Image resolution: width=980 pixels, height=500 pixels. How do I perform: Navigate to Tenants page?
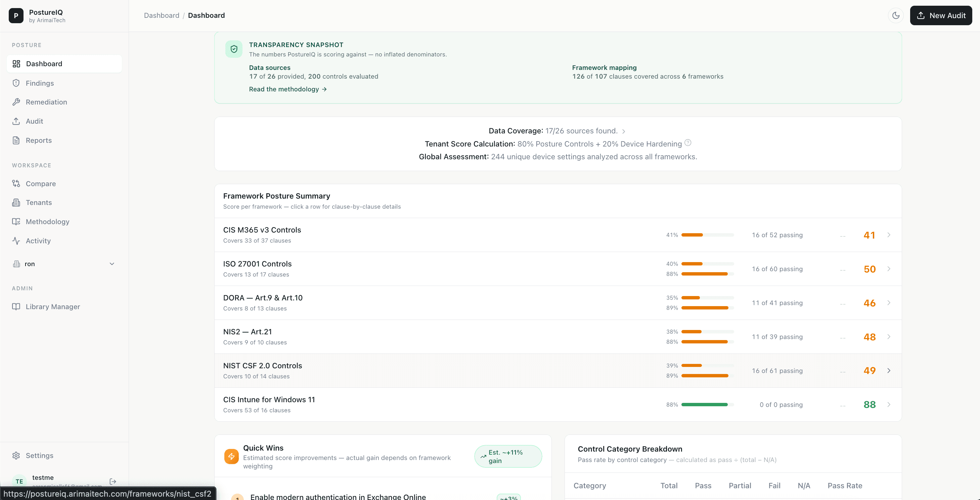tap(64, 202)
